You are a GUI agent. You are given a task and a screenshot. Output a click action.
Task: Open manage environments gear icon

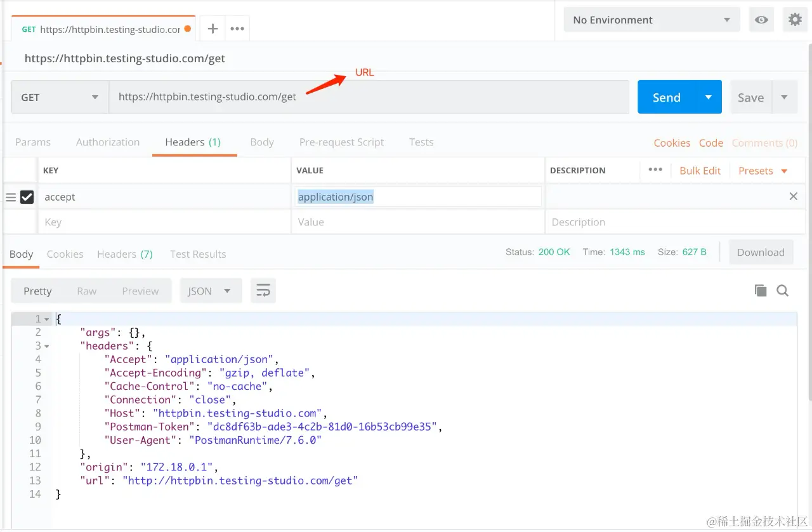(x=795, y=20)
